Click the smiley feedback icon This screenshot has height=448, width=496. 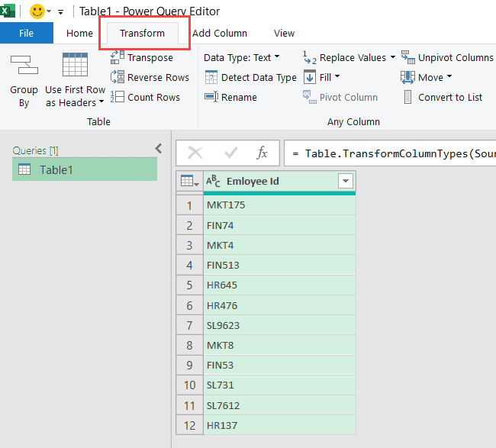click(37, 11)
